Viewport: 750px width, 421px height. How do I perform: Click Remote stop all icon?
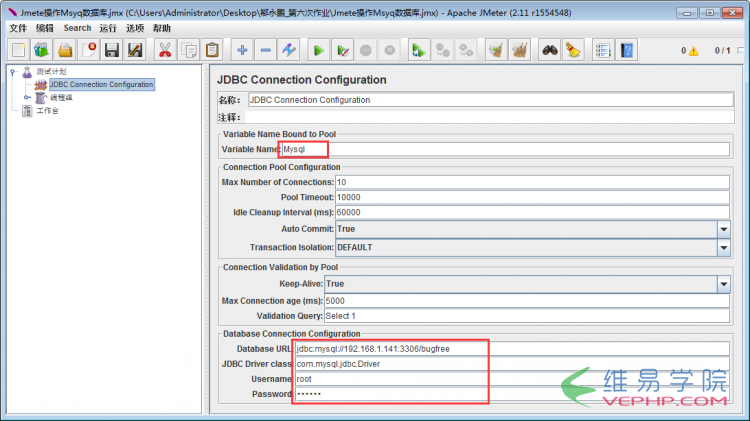click(442, 50)
